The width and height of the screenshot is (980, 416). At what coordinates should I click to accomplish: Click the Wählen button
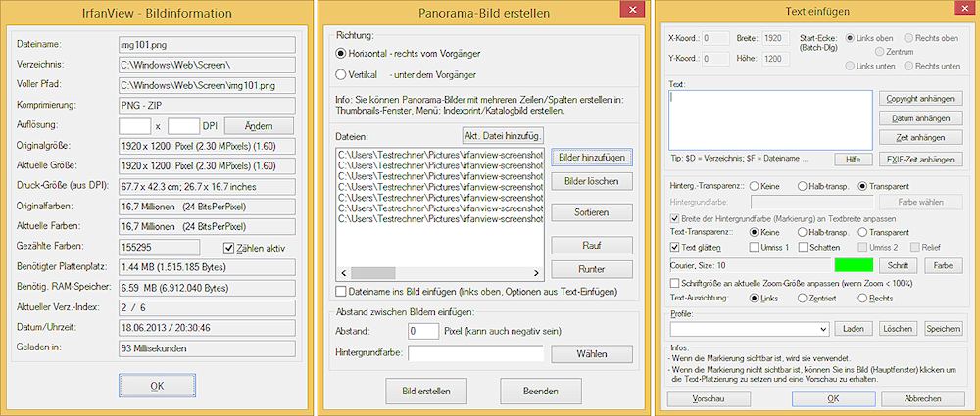pyautogui.click(x=592, y=354)
